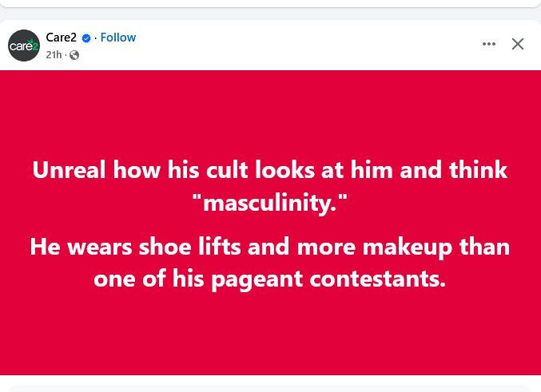Image resolution: width=541 pixels, height=392 pixels.
Task: Click the line "one of his pageant contestants."
Action: click(x=270, y=279)
